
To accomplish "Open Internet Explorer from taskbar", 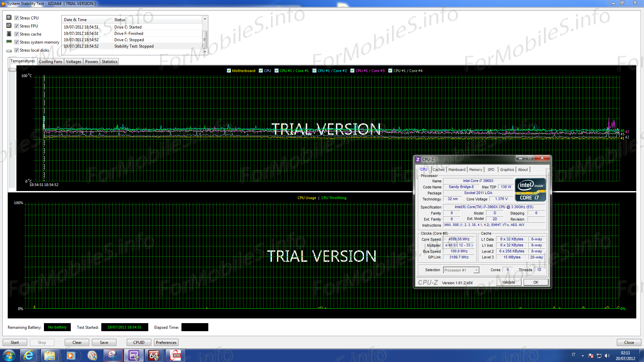I will coord(29,355).
